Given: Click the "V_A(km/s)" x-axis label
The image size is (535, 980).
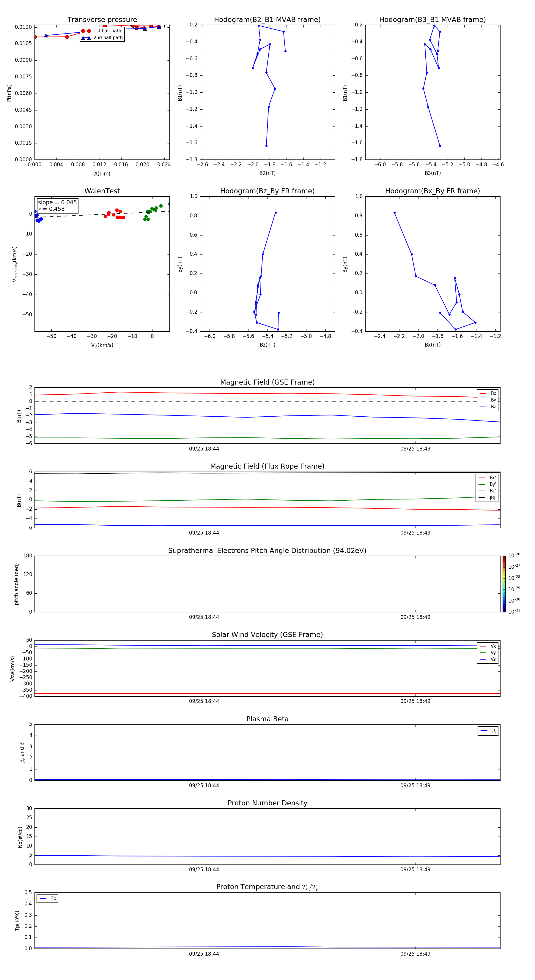Looking at the screenshot, I should click(102, 345).
